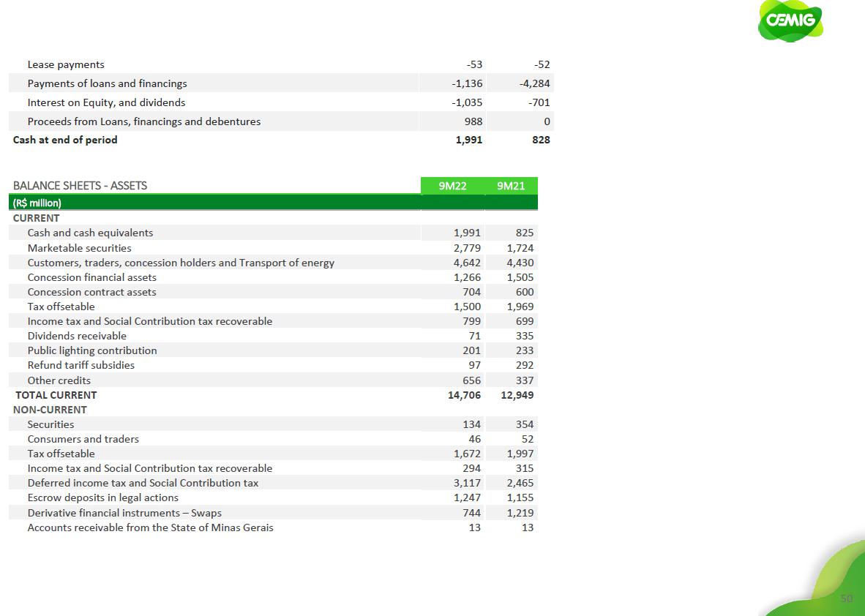Click Proceeds from Loans, financings and debentures
The width and height of the screenshot is (865, 616).
[143, 121]
